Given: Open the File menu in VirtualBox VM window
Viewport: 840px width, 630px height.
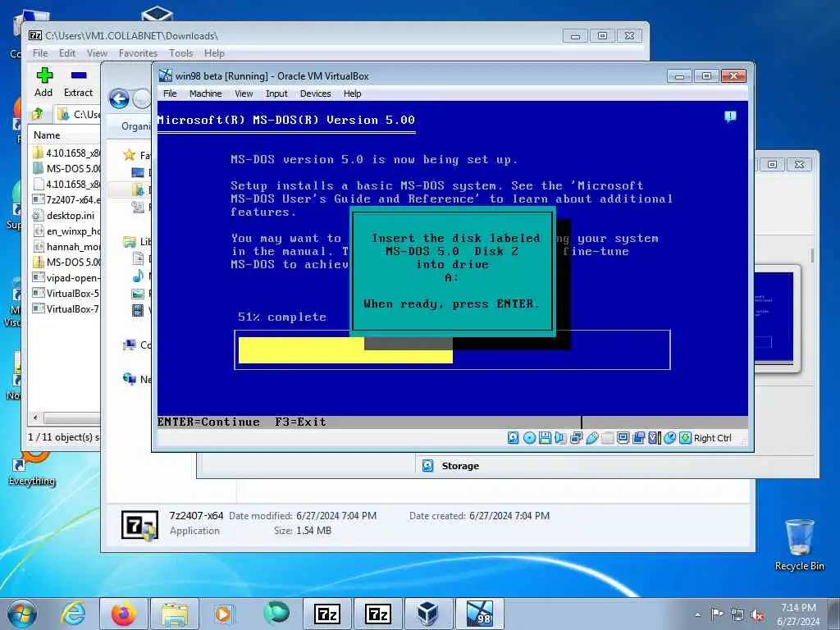Looking at the screenshot, I should point(170,94).
